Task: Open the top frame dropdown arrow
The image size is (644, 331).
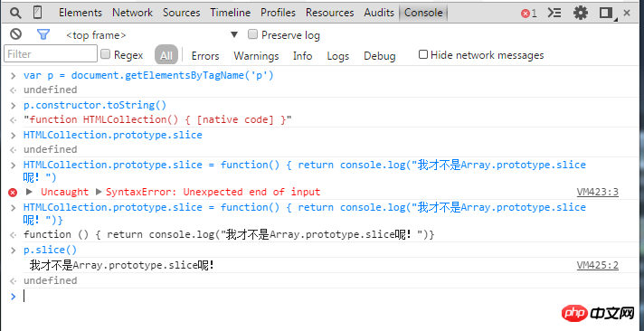Action: point(234,35)
